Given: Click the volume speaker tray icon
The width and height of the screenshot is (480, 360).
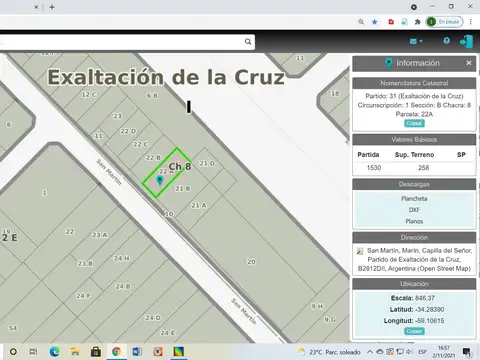Looking at the screenshot, I should coord(409,352).
